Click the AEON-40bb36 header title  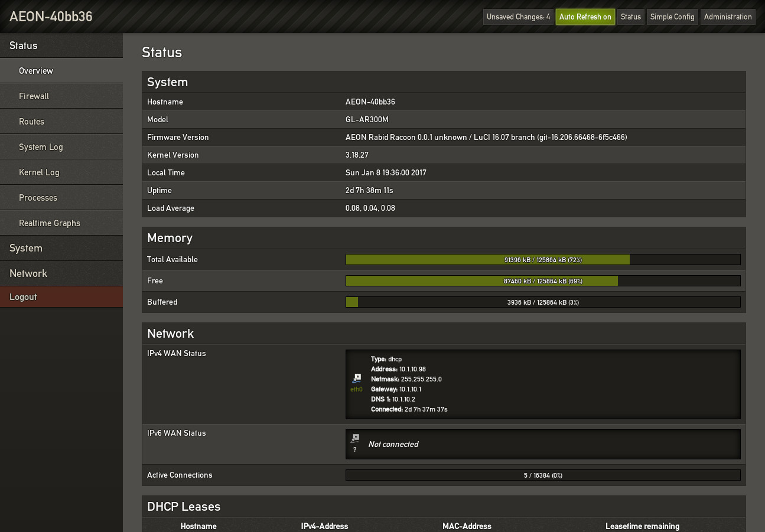coord(51,17)
